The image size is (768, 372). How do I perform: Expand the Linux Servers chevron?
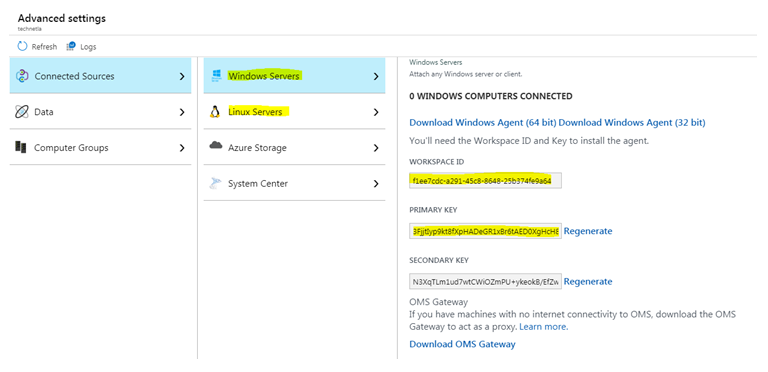click(376, 112)
